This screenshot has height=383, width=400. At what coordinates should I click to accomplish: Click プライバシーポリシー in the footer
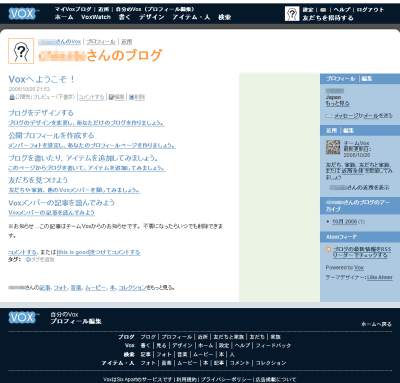[226, 380]
